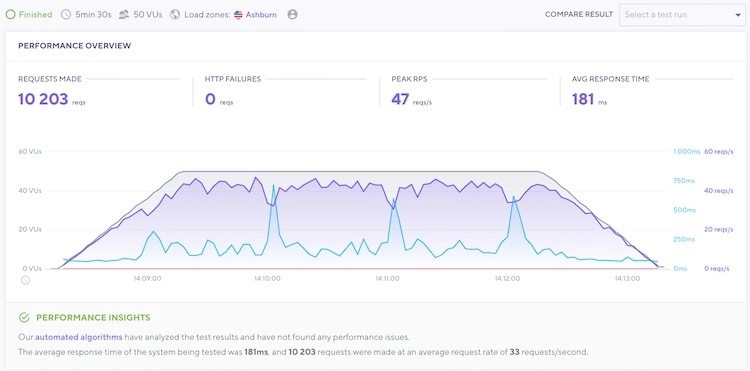Click the globe icon beside Load zones
Screen dimensions: 750x371
pyautogui.click(x=175, y=14)
